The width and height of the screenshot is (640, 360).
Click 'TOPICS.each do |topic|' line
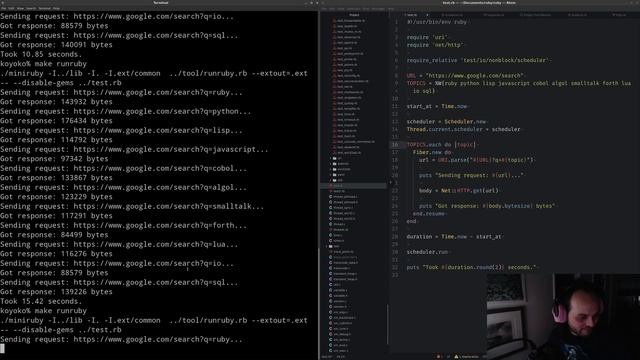(441, 144)
